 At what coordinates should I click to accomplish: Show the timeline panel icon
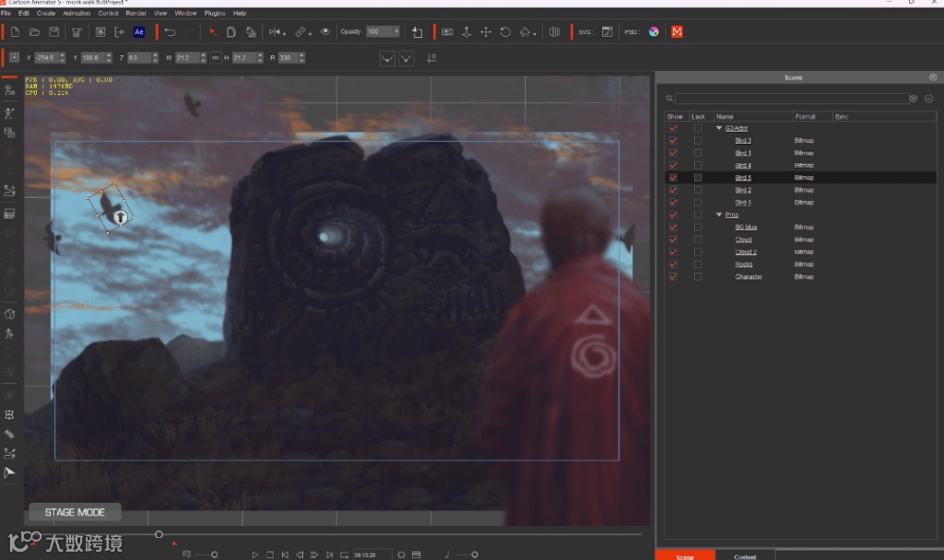point(417,554)
